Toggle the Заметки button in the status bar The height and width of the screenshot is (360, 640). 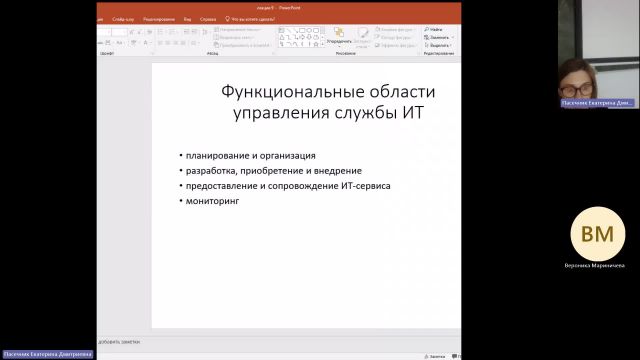(x=435, y=357)
